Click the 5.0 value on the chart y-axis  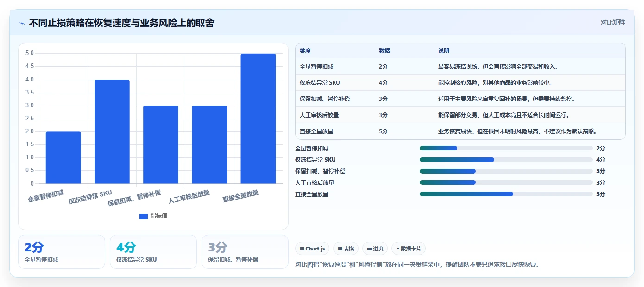click(29, 53)
